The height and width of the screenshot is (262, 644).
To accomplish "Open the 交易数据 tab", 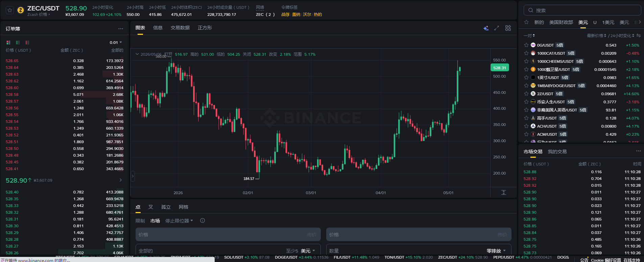I will 180,28.
